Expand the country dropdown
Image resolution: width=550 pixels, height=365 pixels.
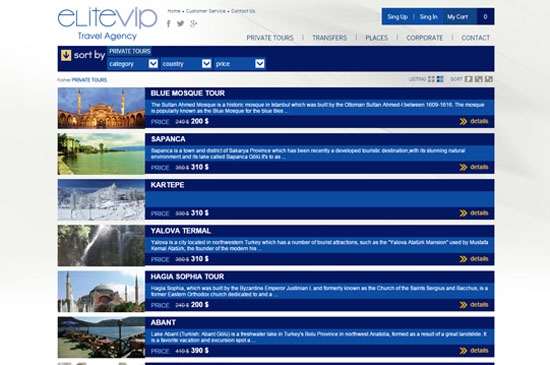click(186, 64)
